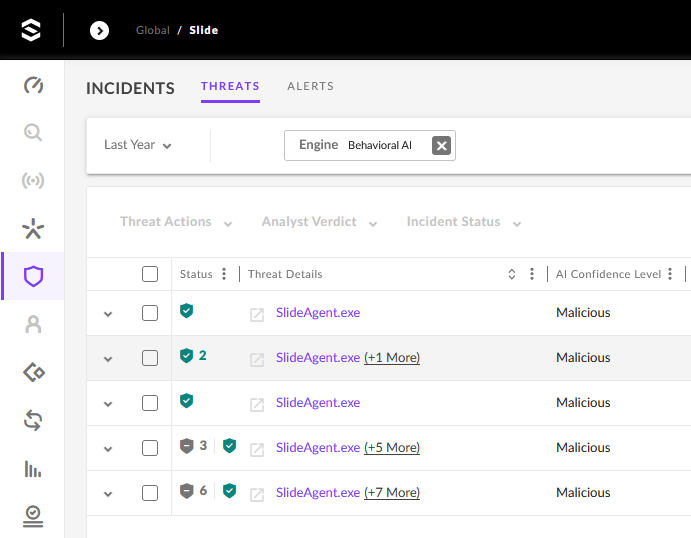Click the user profile sidebar icon
This screenshot has width=691, height=538.
click(33, 324)
